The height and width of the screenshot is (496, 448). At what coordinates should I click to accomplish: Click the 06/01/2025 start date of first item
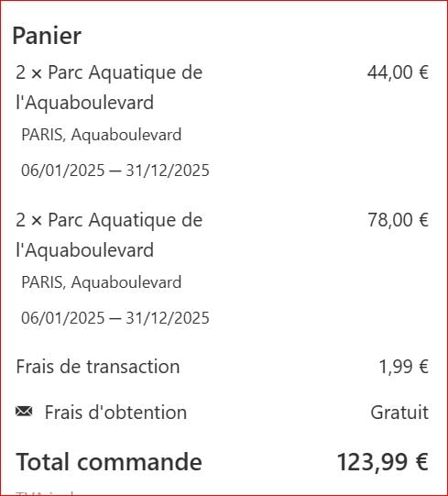point(62,171)
